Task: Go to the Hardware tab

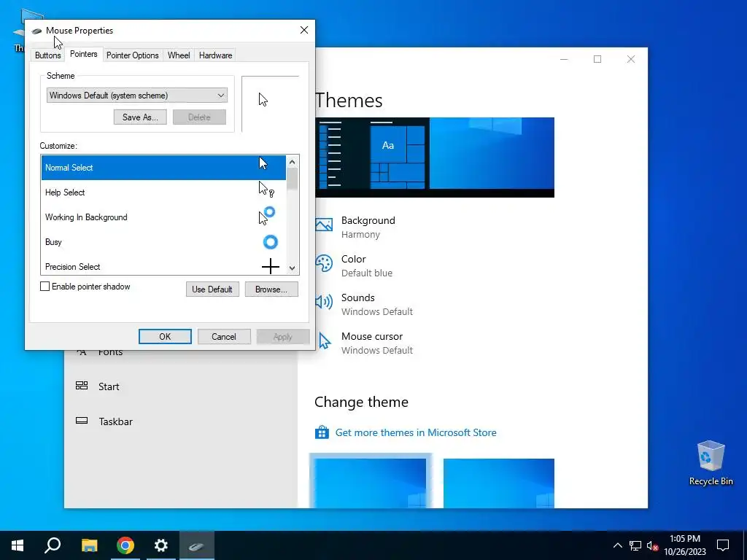Action: tap(215, 55)
